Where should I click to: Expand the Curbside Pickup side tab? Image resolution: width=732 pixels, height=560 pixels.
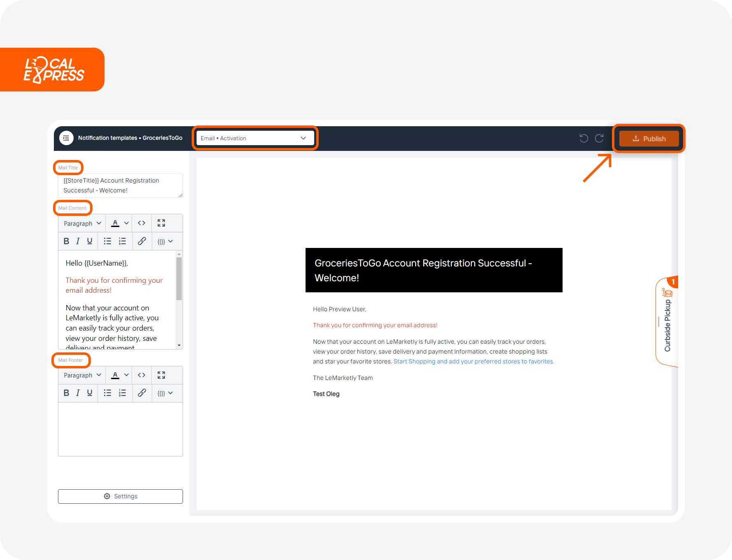[x=667, y=323]
